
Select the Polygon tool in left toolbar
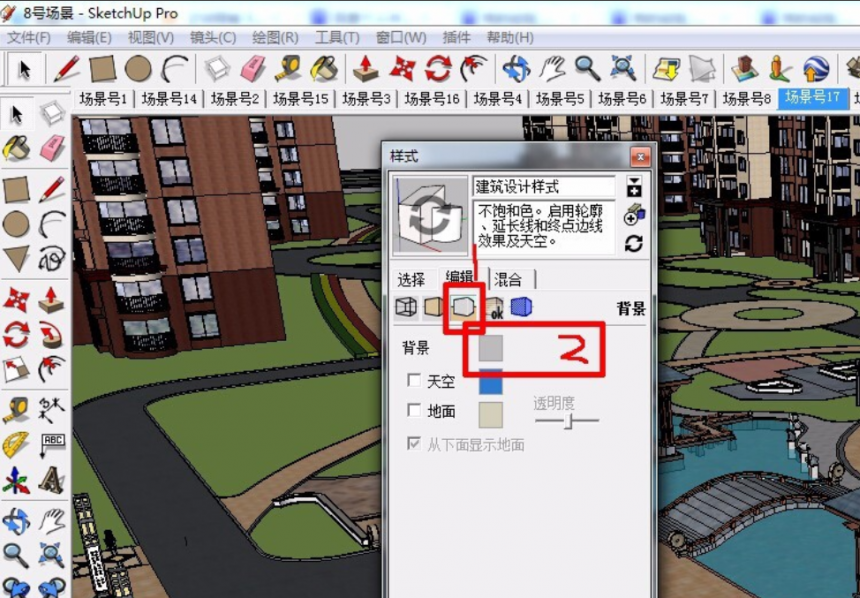coord(16,258)
